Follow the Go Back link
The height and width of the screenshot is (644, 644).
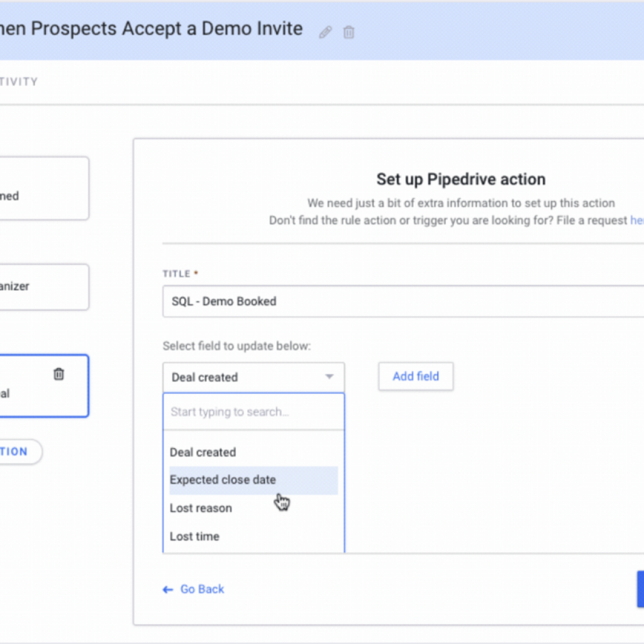pos(202,589)
